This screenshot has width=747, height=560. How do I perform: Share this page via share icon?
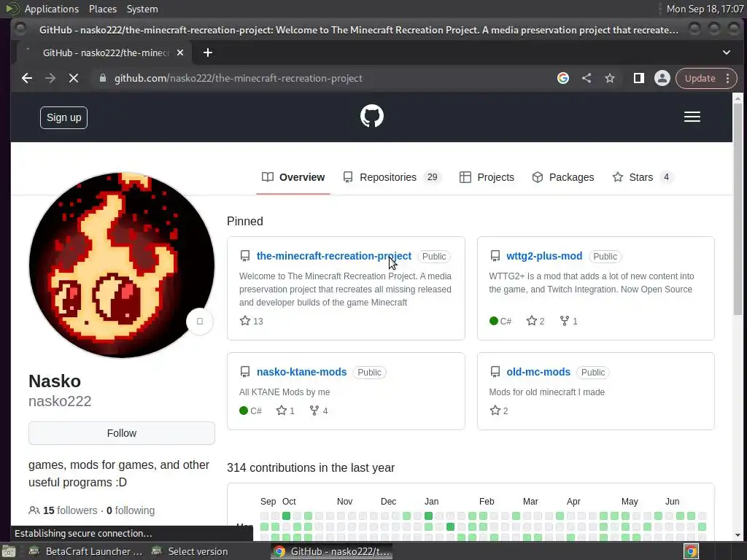pyautogui.click(x=587, y=78)
